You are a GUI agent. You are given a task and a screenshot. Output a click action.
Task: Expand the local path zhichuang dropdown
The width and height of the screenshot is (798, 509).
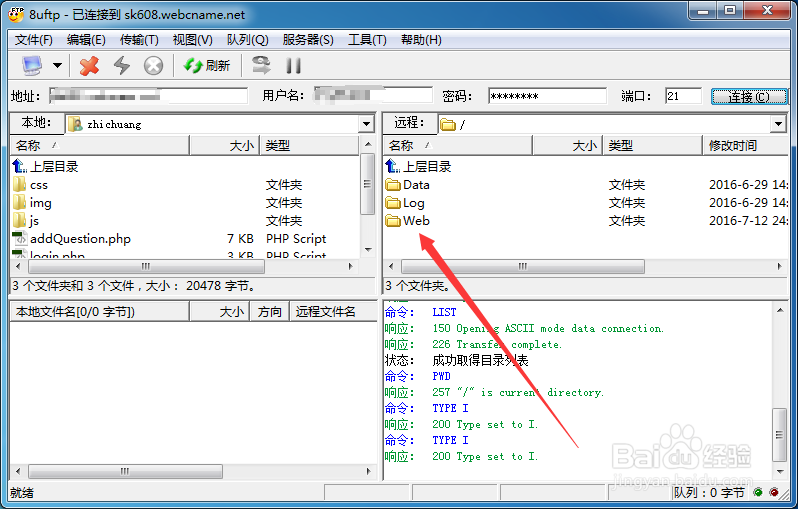click(366, 124)
